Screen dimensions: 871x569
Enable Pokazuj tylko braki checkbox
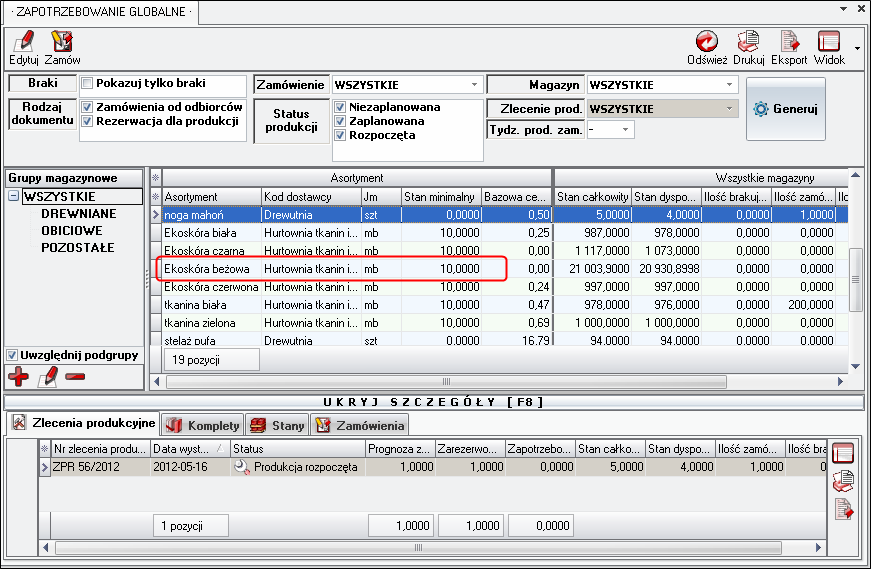click(x=87, y=83)
